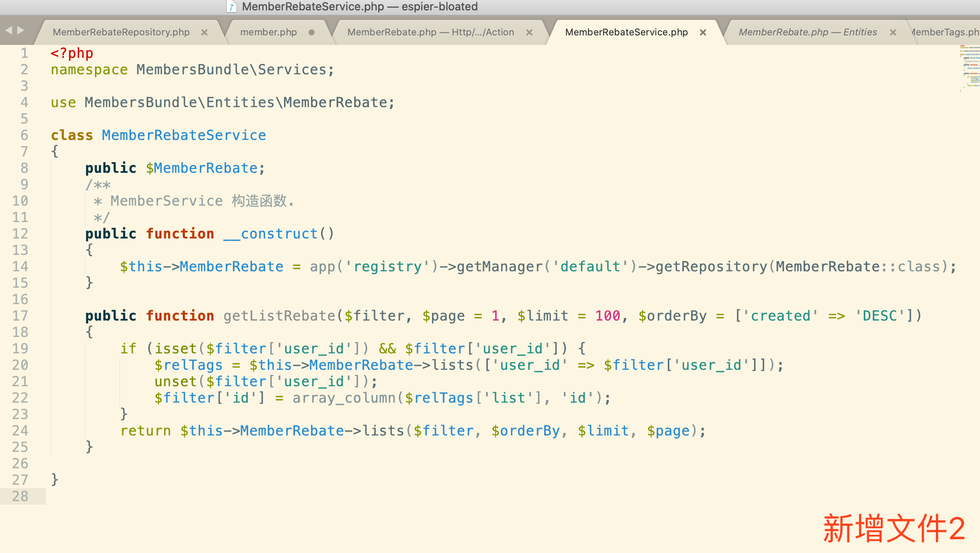
Task: Click the __construct method name
Action: click(271, 234)
